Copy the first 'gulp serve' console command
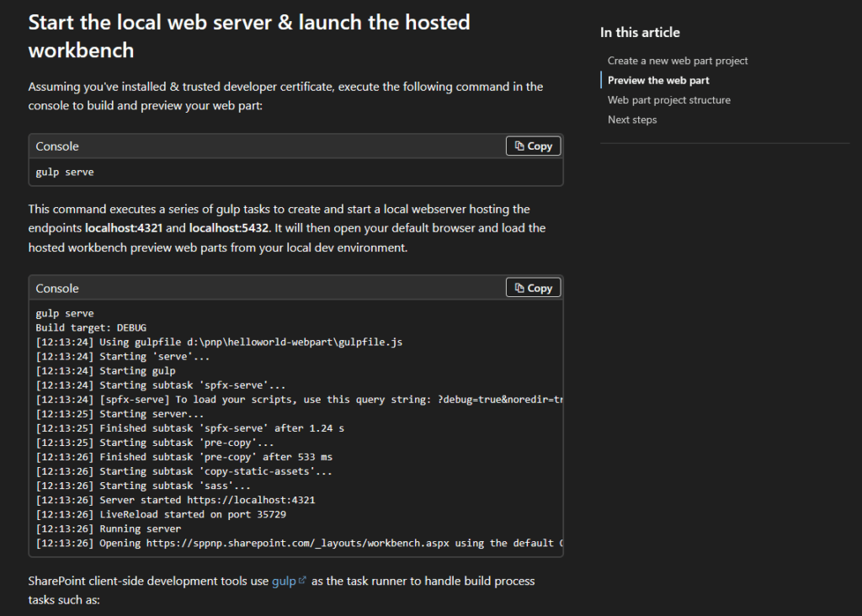Image resolution: width=862 pixels, height=616 pixels. click(533, 146)
